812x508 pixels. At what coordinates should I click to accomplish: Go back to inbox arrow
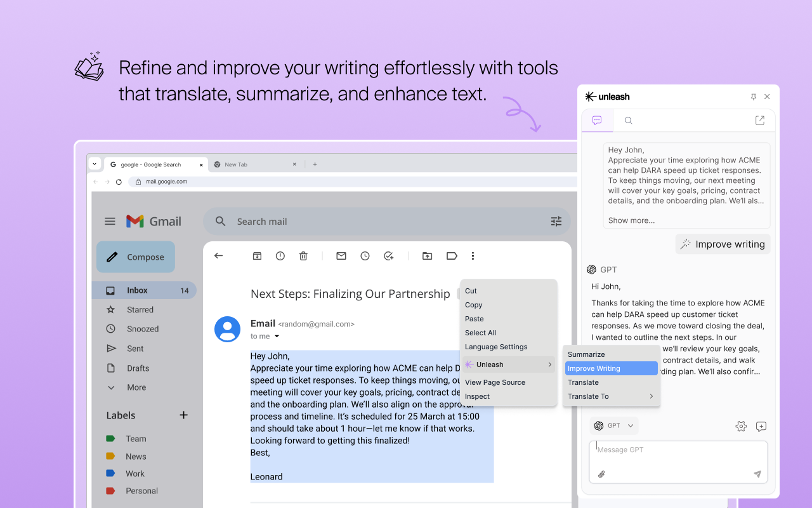pyautogui.click(x=219, y=256)
